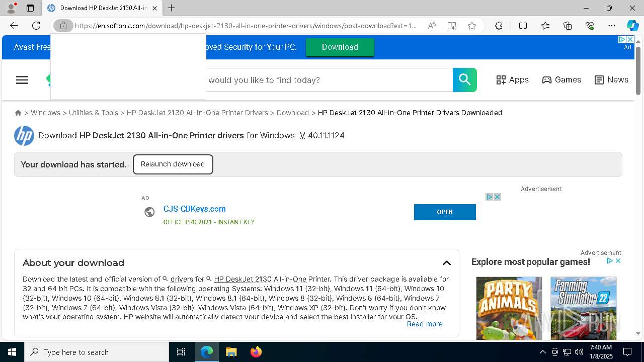The image size is (644, 362).
Task: Click taskbar Type here to search box
Action: [97, 352]
